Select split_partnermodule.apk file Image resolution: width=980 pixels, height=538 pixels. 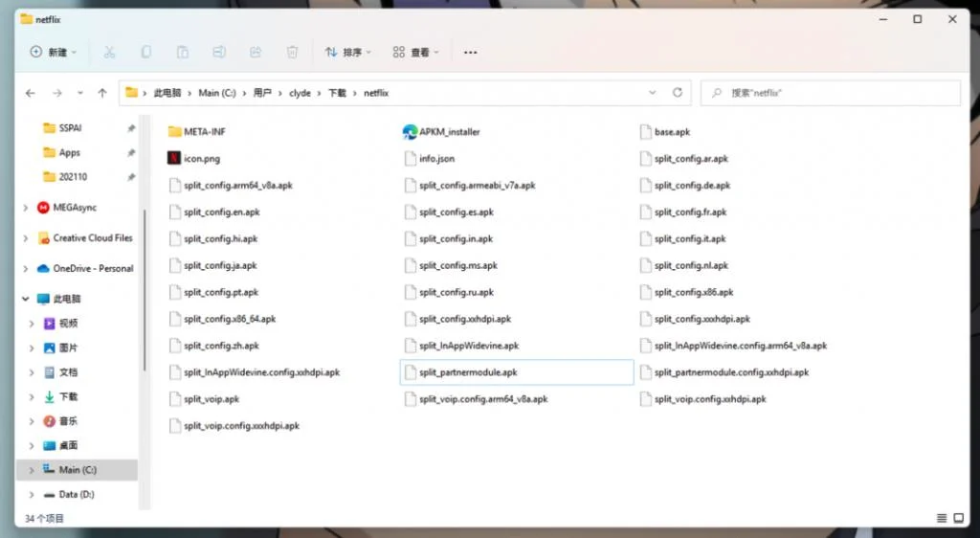tap(517, 372)
